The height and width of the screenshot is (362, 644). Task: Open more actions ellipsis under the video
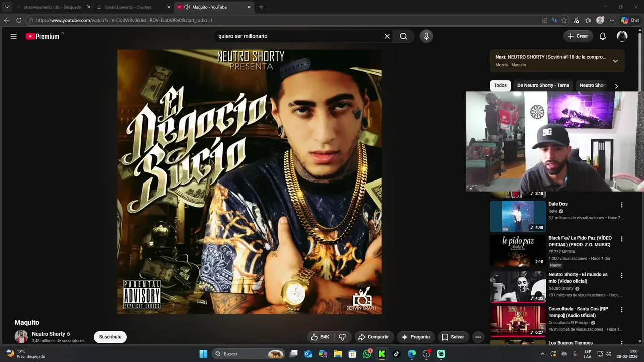coord(478,337)
